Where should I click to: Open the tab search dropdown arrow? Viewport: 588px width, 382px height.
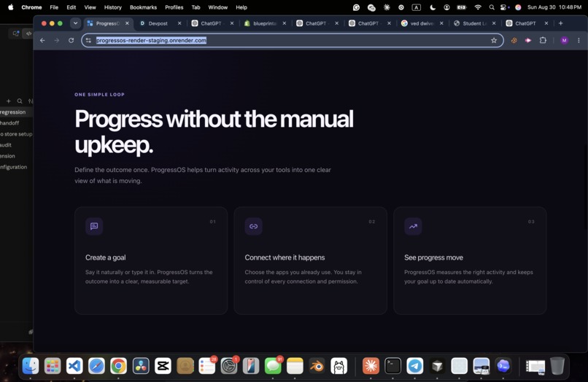[x=75, y=23]
